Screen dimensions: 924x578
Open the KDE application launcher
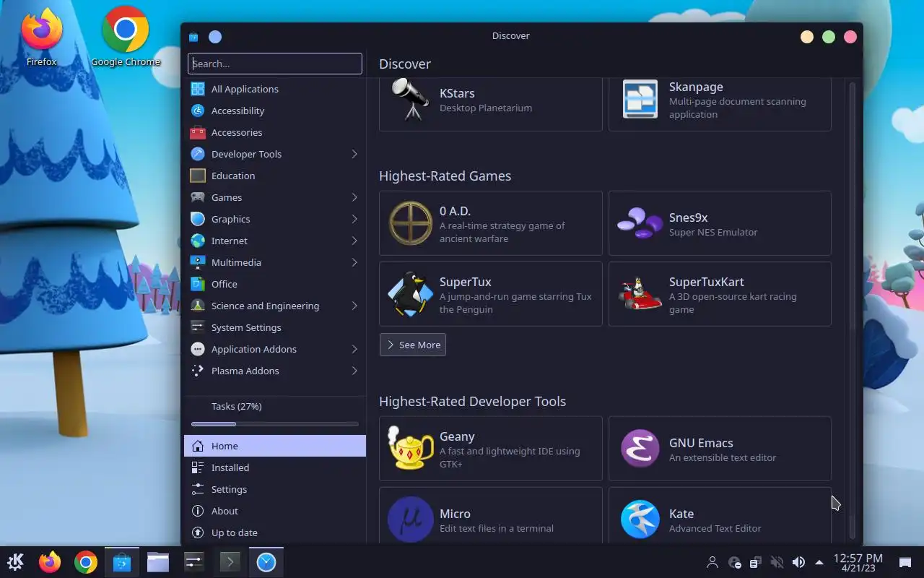click(15, 562)
